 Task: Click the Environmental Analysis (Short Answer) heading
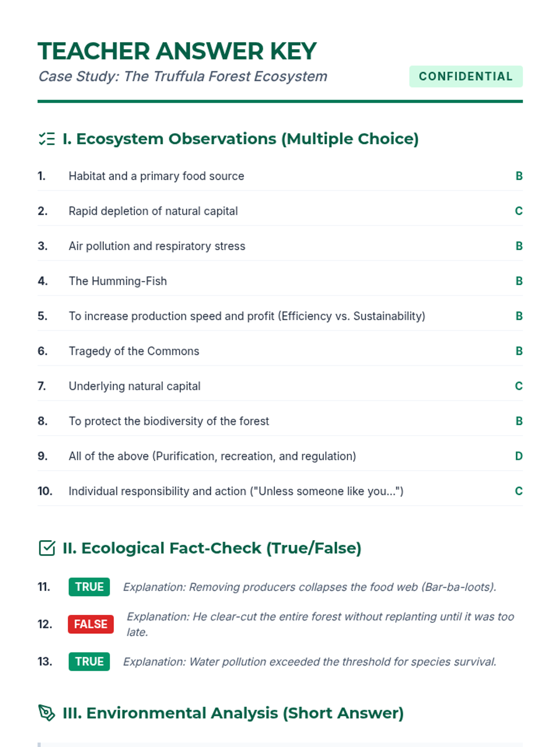pyautogui.click(x=233, y=713)
